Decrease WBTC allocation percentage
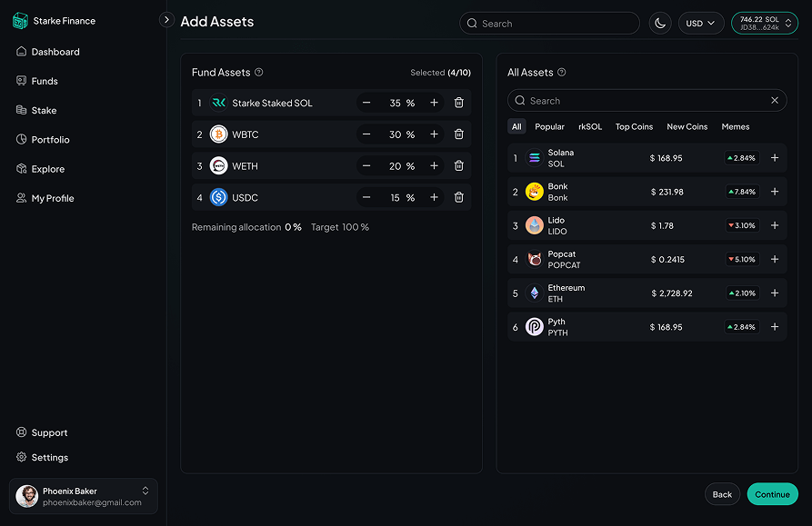The width and height of the screenshot is (812, 526). tap(366, 134)
